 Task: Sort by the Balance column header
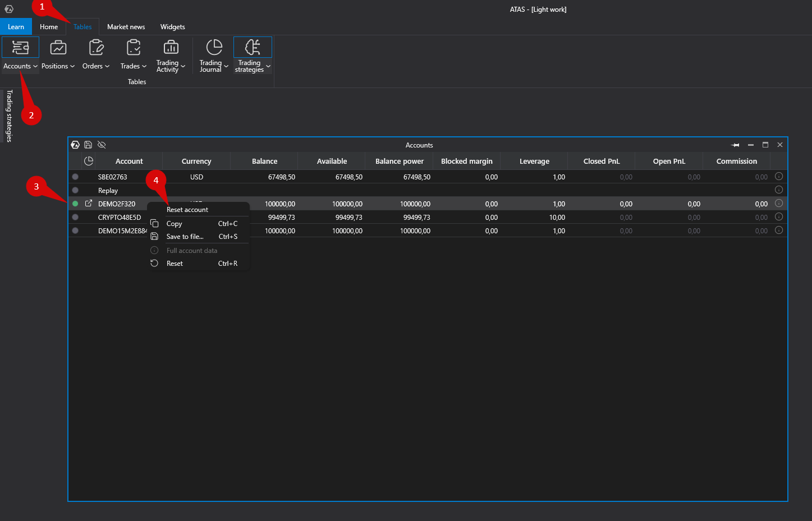click(x=264, y=161)
